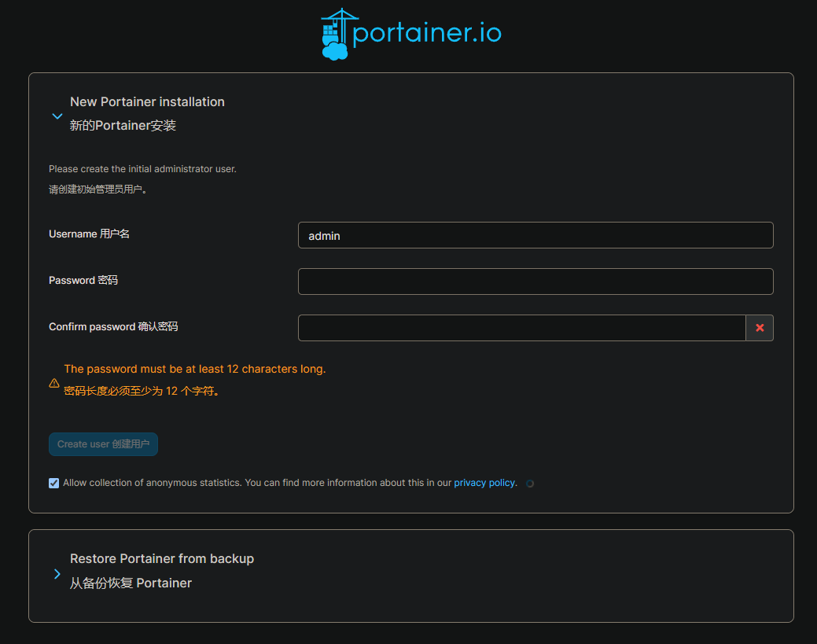Click the orange warning triangle icon
This screenshot has width=817, height=644.
pos(53,383)
